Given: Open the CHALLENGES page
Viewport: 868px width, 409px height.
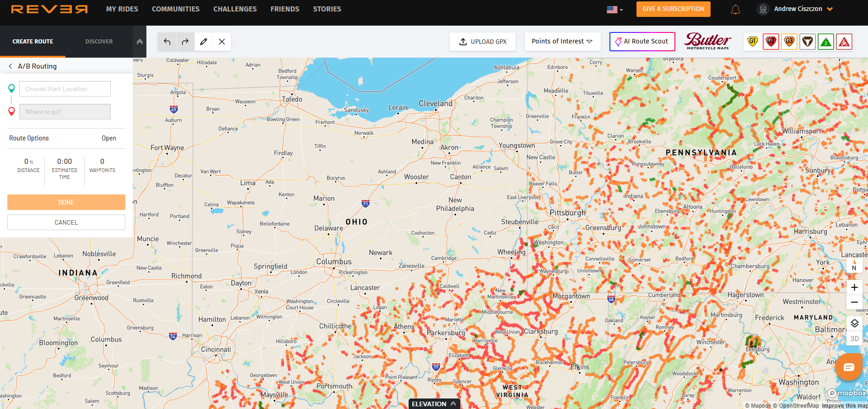Looking at the screenshot, I should coord(235,9).
